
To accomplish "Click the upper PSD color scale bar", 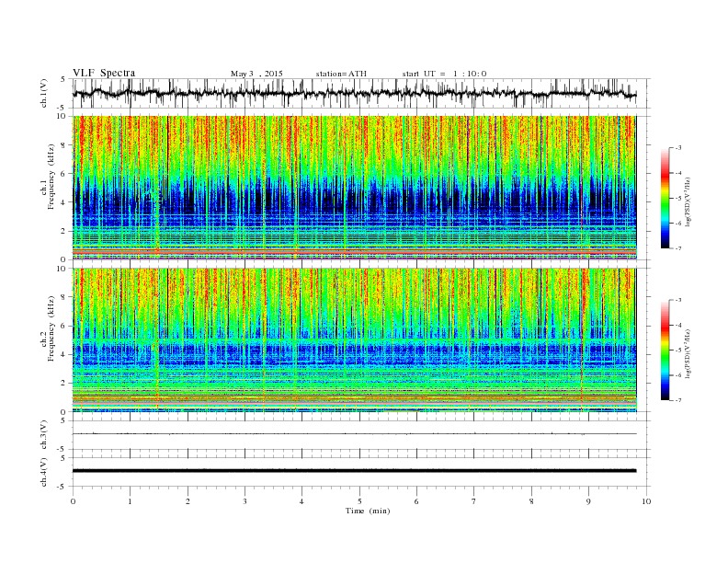I will [665, 198].
